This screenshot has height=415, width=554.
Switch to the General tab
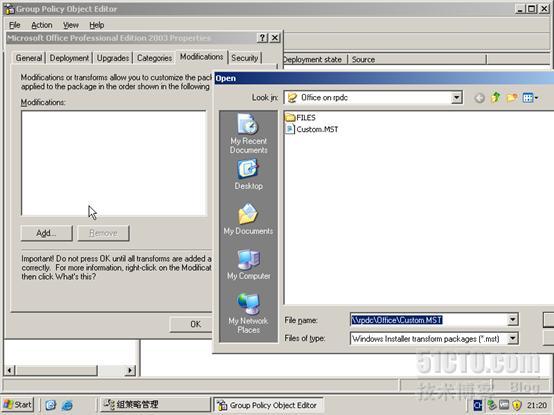click(29, 58)
